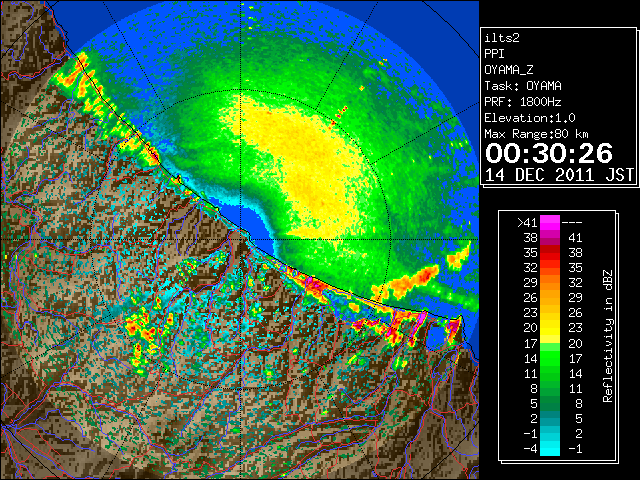
Task: Click the '14 DEC 2011 JST' date text
Action: (x=559, y=175)
